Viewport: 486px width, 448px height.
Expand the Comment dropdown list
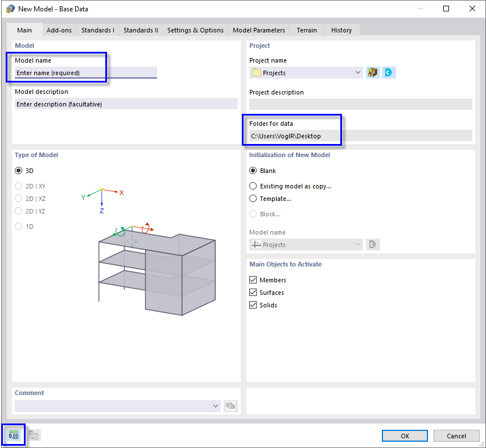pyautogui.click(x=215, y=405)
